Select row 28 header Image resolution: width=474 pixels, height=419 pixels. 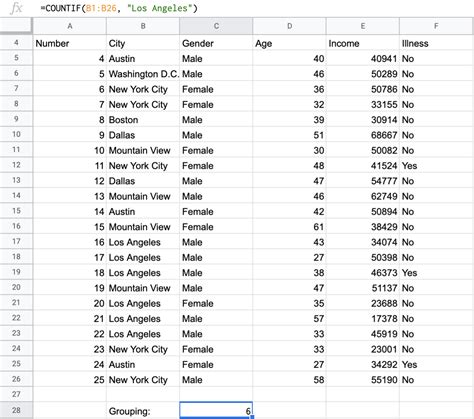point(16,410)
